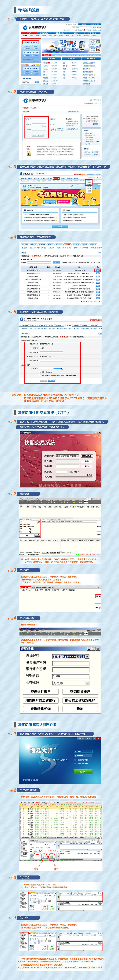
Task: Click the 查询银行账户 button
Action: click(40, 692)
